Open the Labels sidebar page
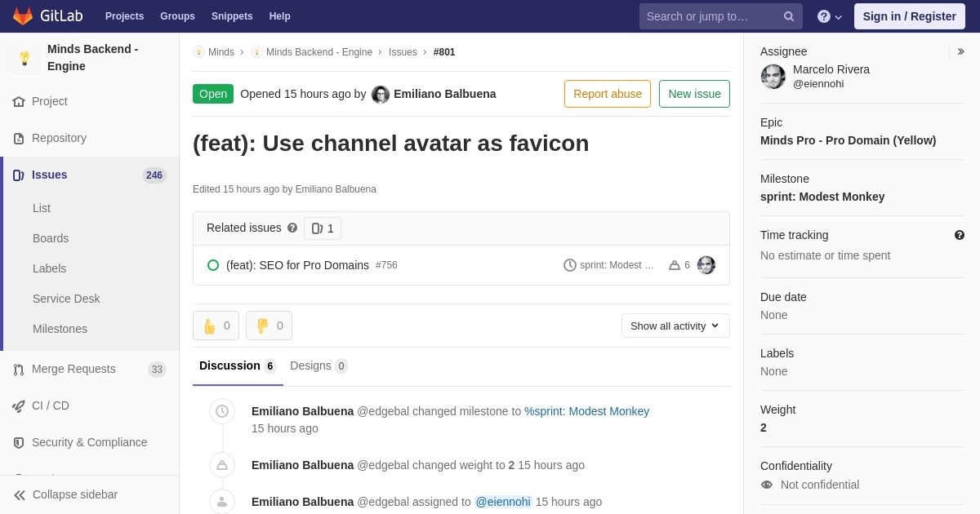The width and height of the screenshot is (980, 514). (x=49, y=268)
